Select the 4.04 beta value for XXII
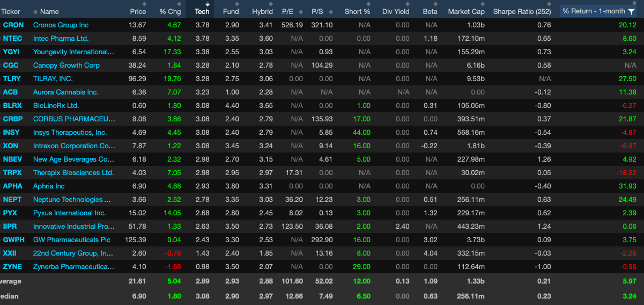The width and height of the screenshot is (644, 305). (x=430, y=253)
